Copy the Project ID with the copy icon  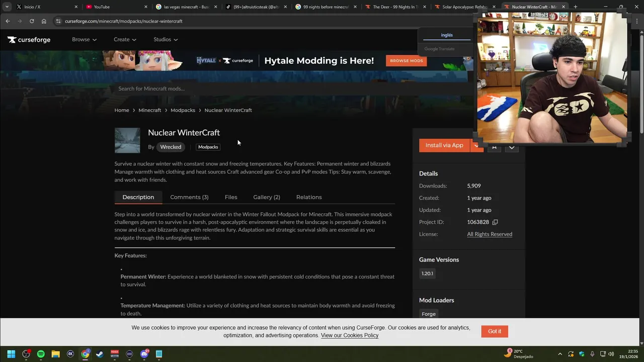(495, 222)
